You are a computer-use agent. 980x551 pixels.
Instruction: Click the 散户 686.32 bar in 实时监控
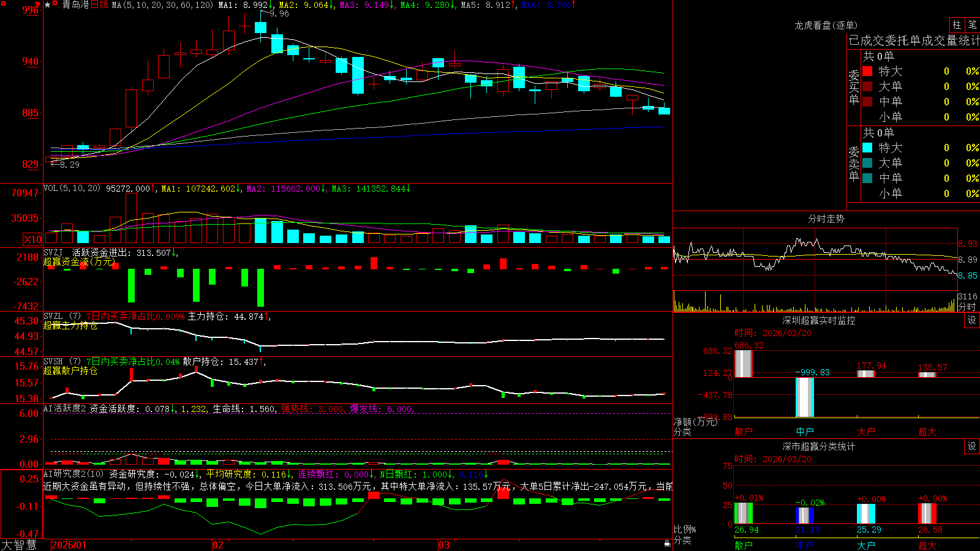pyautogui.click(x=743, y=364)
